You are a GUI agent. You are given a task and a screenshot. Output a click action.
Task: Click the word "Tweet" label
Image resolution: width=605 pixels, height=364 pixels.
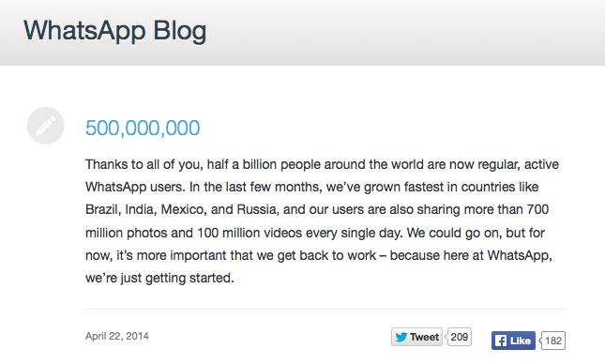424,338
